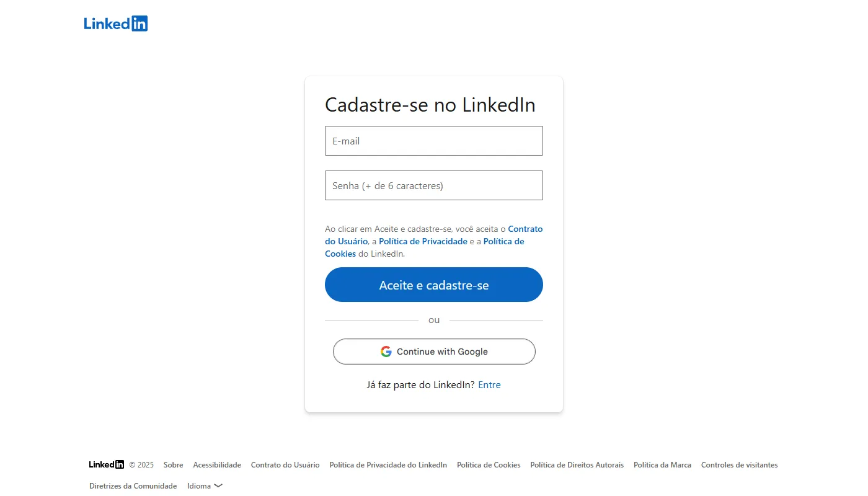This screenshot has height=496, width=868.
Task: Open Política de Privacidade do LinkedIn footer link
Action: [388, 465]
